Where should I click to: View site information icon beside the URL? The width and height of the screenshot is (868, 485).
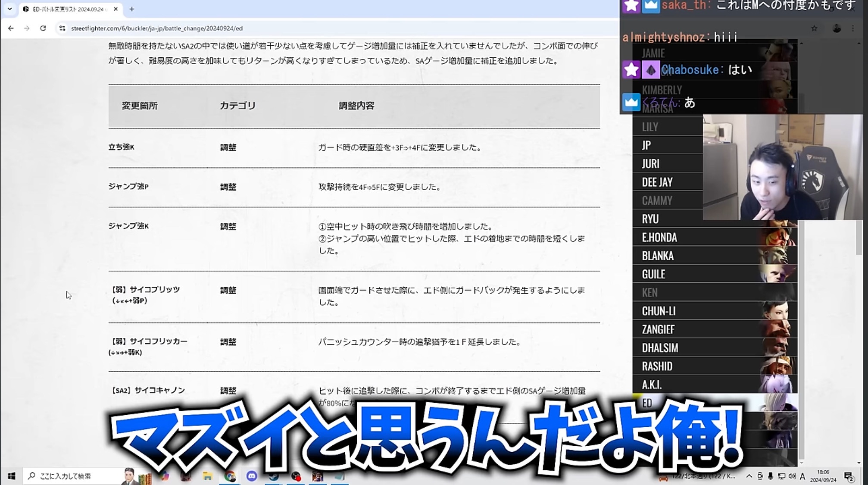coord(62,28)
